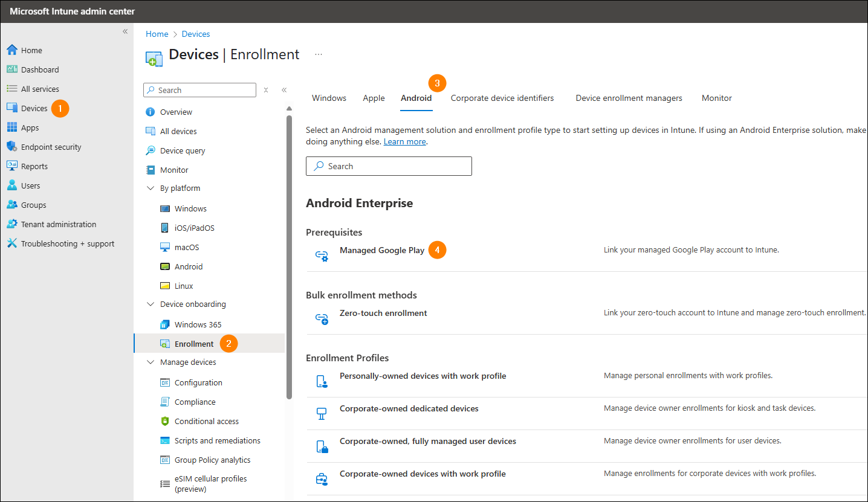Collapse the left navigation sidebar
Screen dimensions: 868x502
pyautogui.click(x=125, y=31)
